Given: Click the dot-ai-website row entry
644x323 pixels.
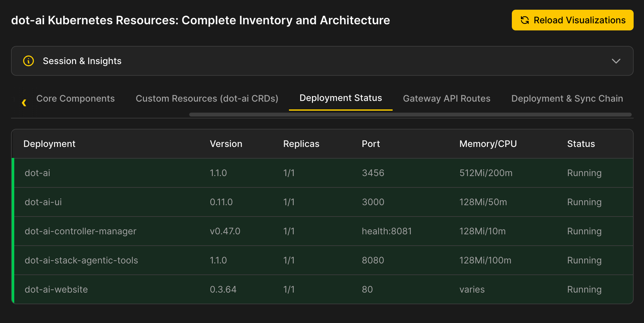Looking at the screenshot, I should pos(56,289).
